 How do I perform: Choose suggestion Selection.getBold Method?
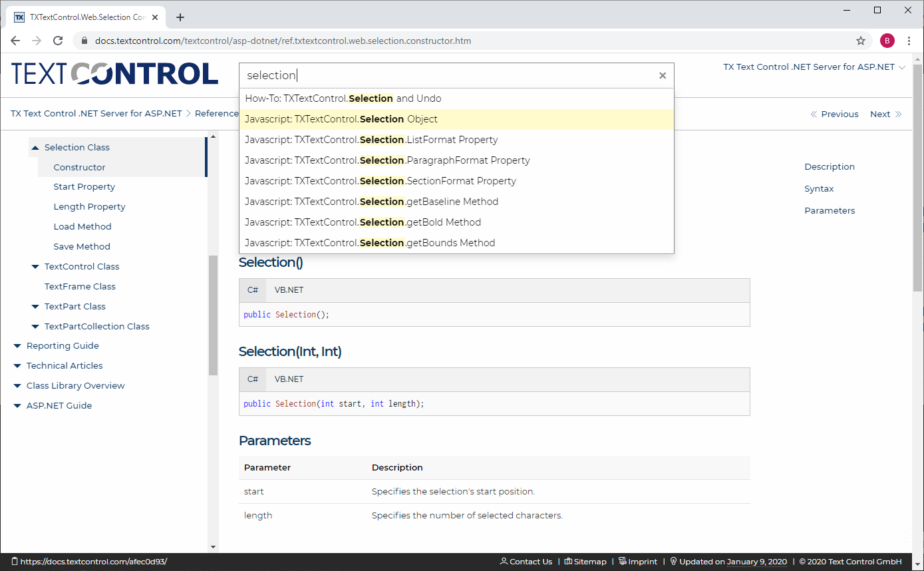pyautogui.click(x=456, y=222)
